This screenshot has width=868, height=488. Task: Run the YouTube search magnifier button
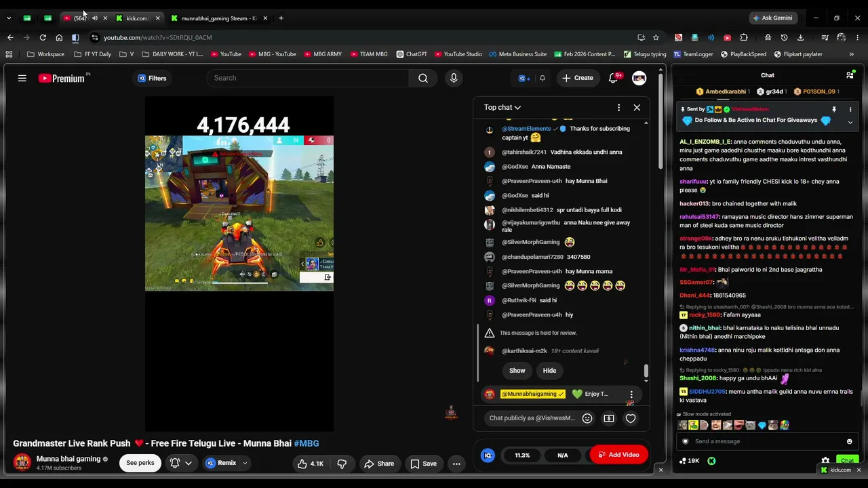pos(423,78)
